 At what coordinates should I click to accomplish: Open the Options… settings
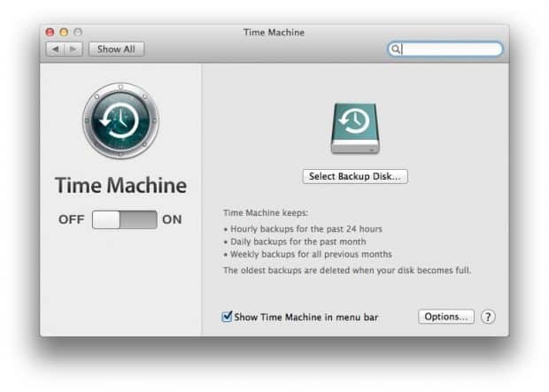pos(446,317)
